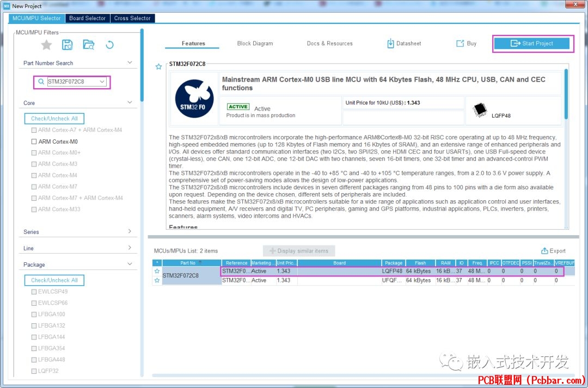This screenshot has height=388, width=588.
Task: Show favorite MCUs star filter icon
Action: click(x=46, y=45)
